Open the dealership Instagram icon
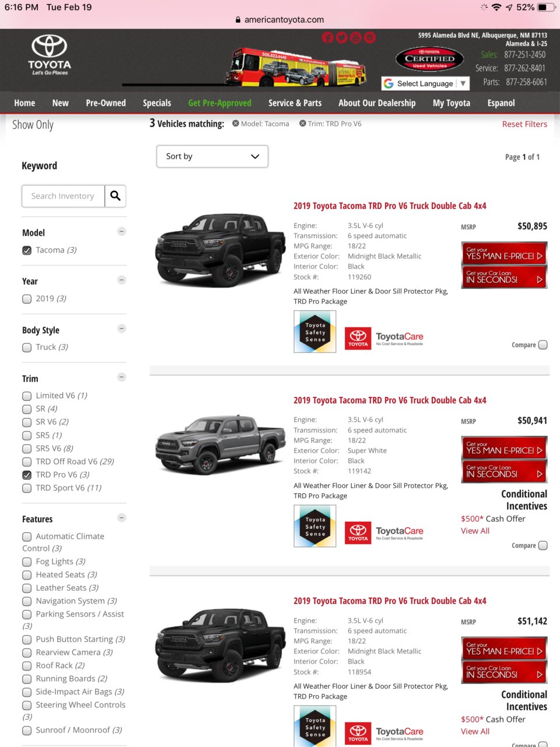The height and width of the screenshot is (747, 560). [370, 38]
